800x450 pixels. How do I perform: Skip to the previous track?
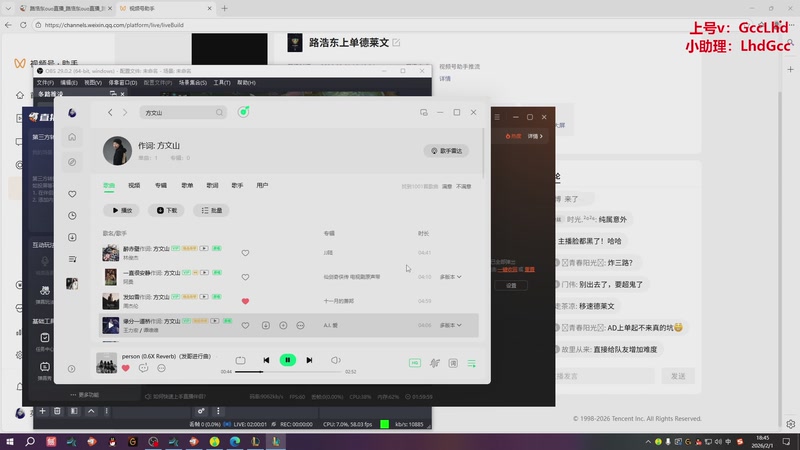pyautogui.click(x=266, y=360)
